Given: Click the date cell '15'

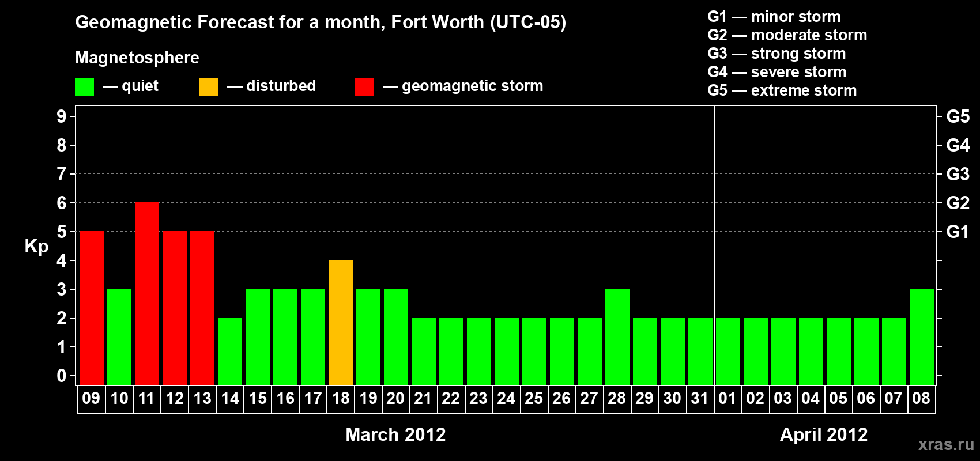Looking at the screenshot, I should 258,399.
